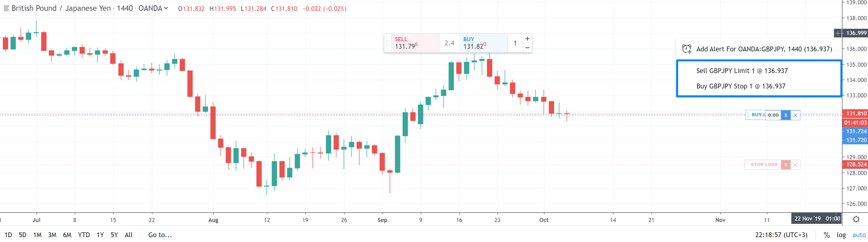
Task: Select the YTD range option
Action: point(84,235)
